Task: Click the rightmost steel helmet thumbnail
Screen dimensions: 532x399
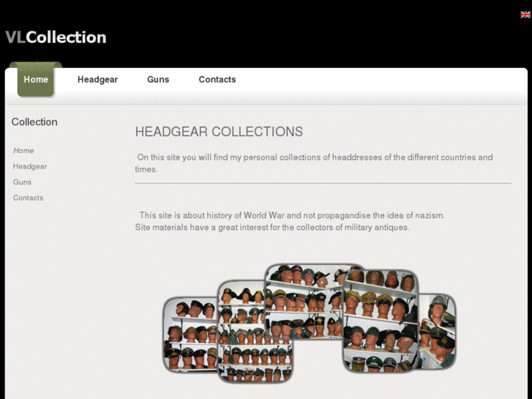Action: click(438, 331)
